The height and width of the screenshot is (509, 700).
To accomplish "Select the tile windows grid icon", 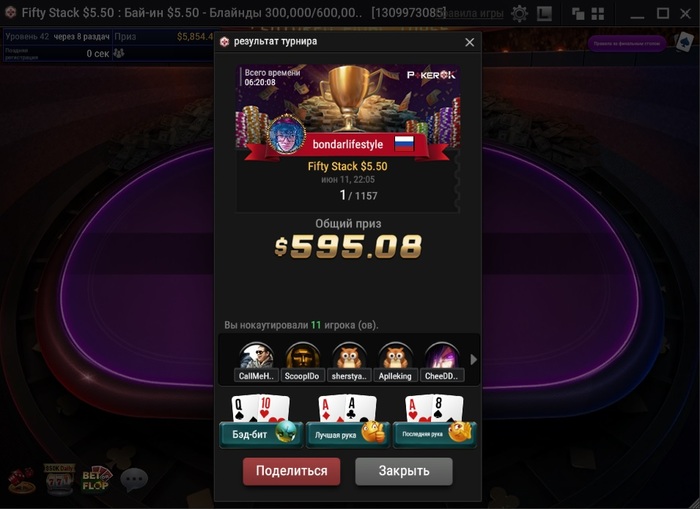I will (598, 13).
